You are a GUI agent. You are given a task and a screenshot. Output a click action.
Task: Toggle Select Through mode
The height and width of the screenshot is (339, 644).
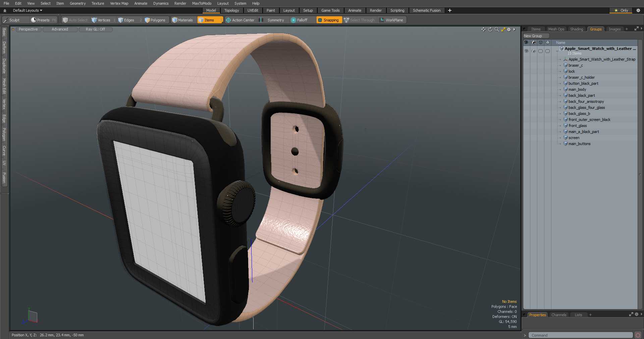click(x=359, y=20)
